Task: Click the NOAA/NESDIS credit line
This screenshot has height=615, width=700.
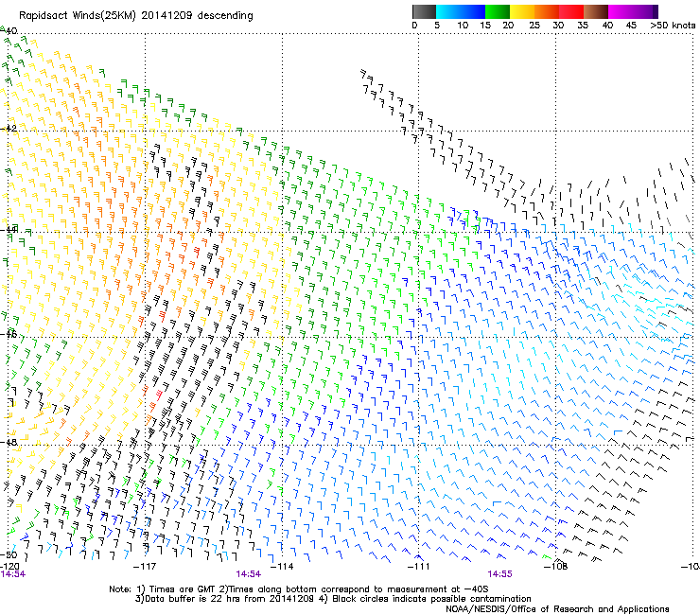Action: [557, 609]
